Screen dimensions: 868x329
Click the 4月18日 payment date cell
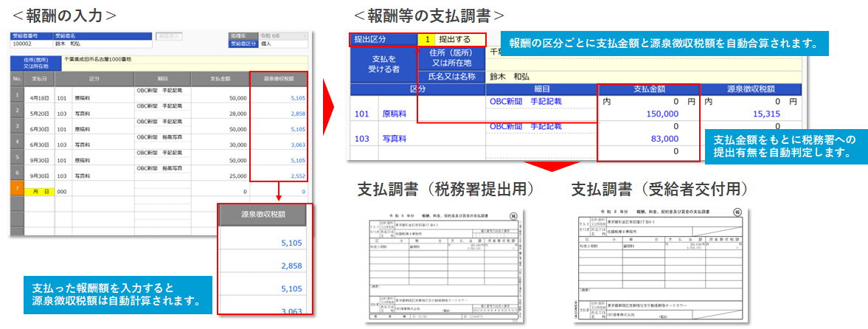click(x=38, y=97)
